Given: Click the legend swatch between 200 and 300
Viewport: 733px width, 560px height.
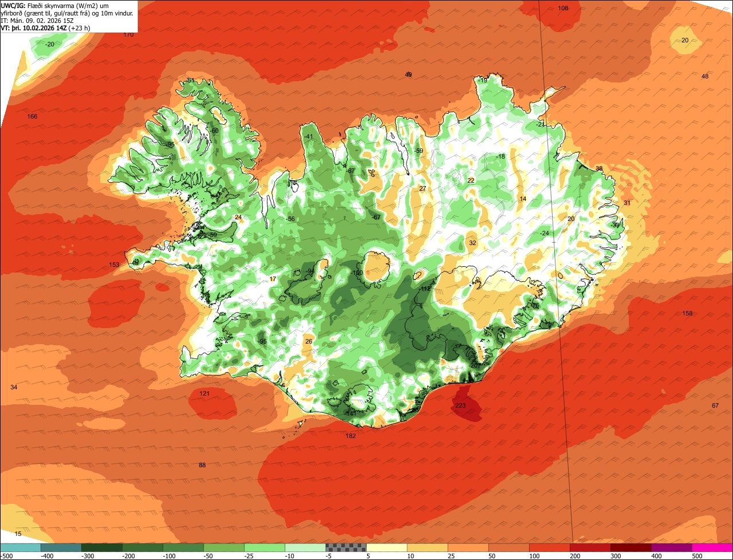Looking at the screenshot, I should click(590, 547).
